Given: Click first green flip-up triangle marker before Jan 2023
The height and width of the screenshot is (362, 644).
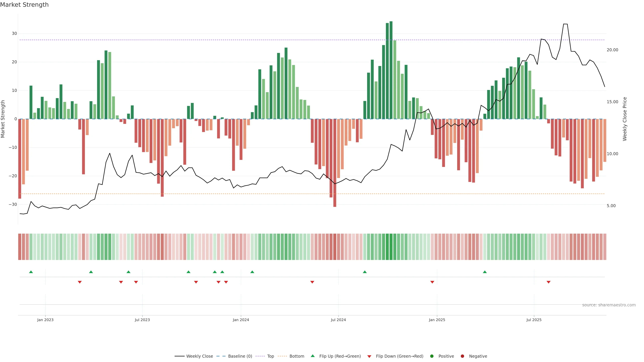Looking at the screenshot, I should click(31, 272).
